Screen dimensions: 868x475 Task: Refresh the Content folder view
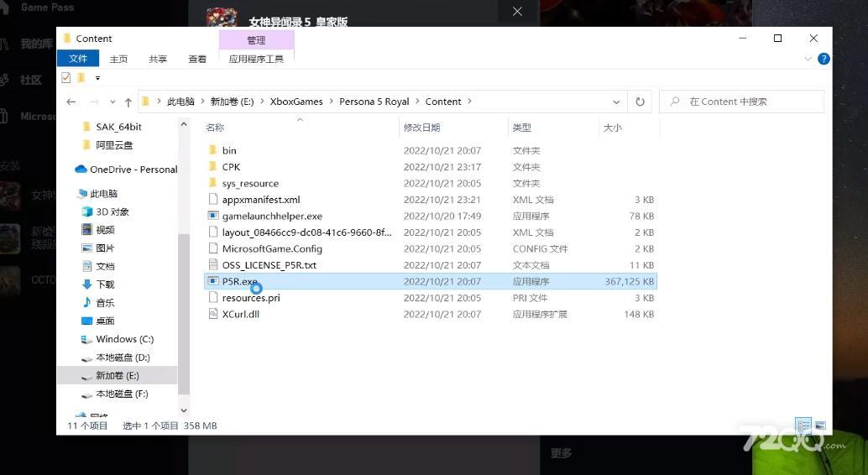tap(640, 102)
